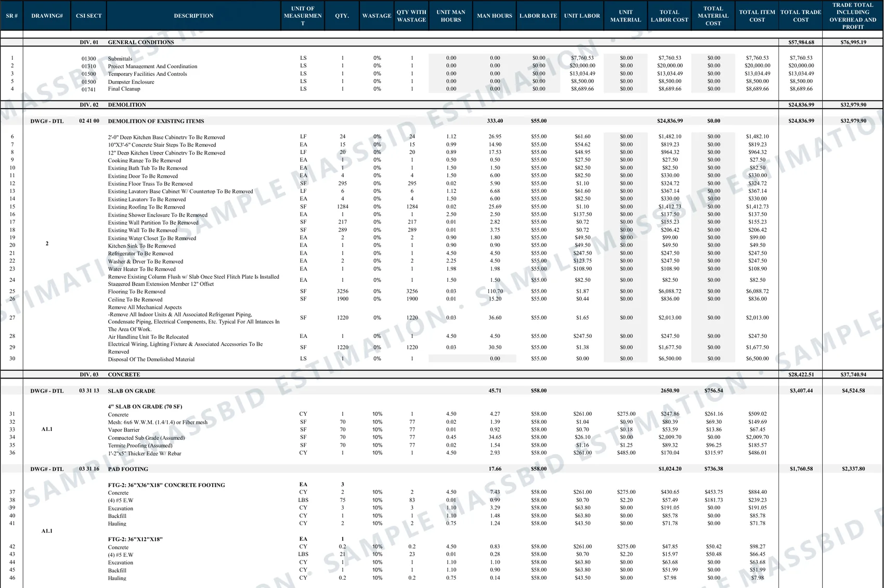
Task: Click the "DIV. 03" division label
Action: coord(89,374)
